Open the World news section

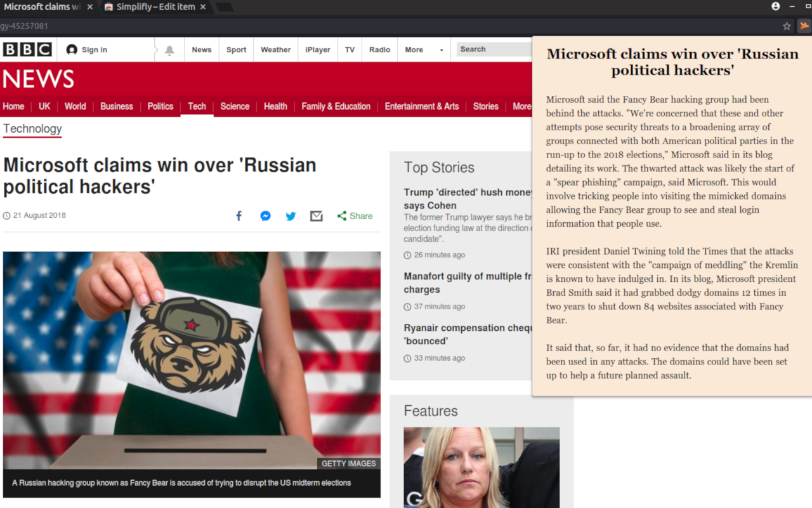75,106
